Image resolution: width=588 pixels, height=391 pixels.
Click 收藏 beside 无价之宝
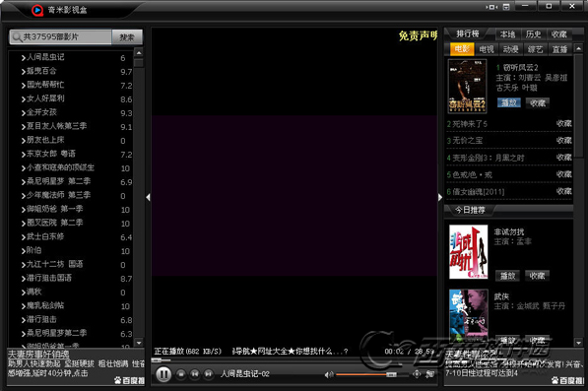564,141
